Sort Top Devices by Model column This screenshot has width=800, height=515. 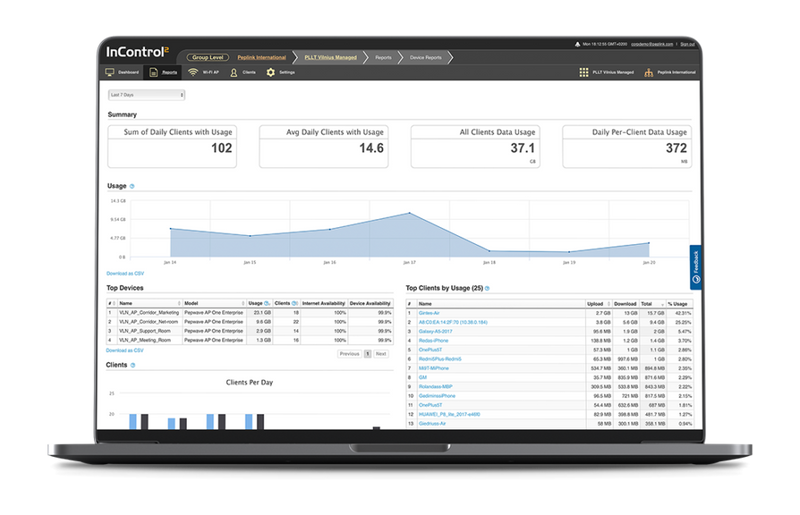click(214, 303)
